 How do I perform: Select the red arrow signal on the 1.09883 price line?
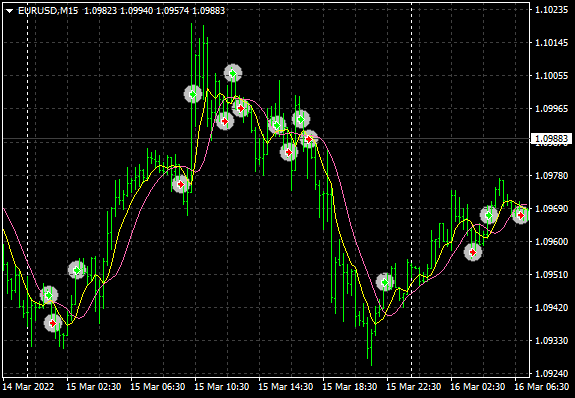point(309,139)
